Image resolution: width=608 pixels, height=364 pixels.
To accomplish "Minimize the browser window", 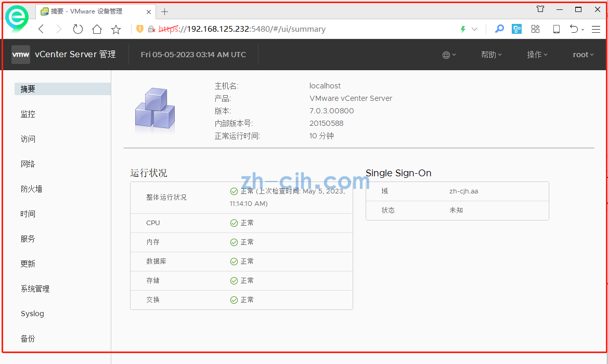I will coord(559,9).
